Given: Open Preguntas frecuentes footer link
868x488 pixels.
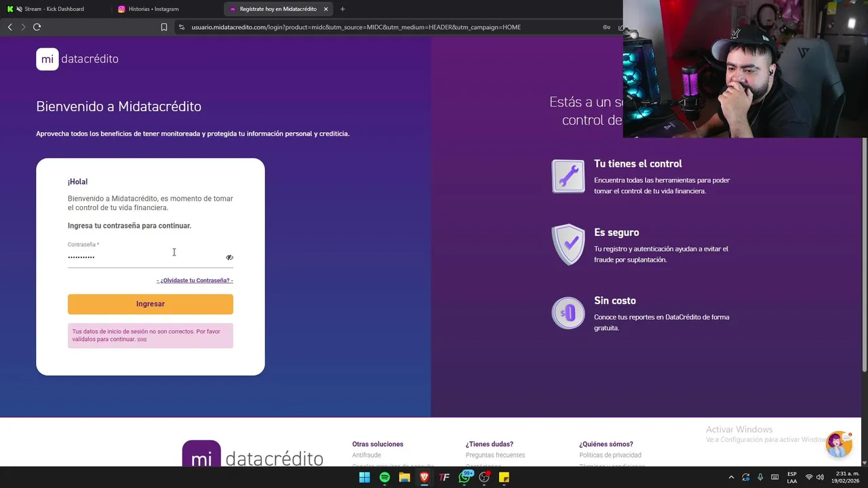Looking at the screenshot, I should (495, 455).
